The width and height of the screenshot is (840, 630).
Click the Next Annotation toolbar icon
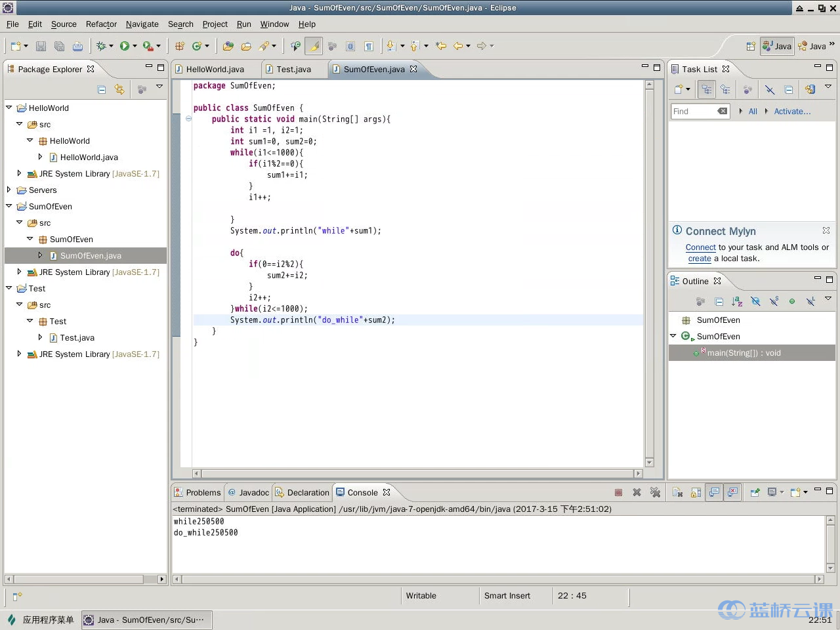(x=391, y=46)
